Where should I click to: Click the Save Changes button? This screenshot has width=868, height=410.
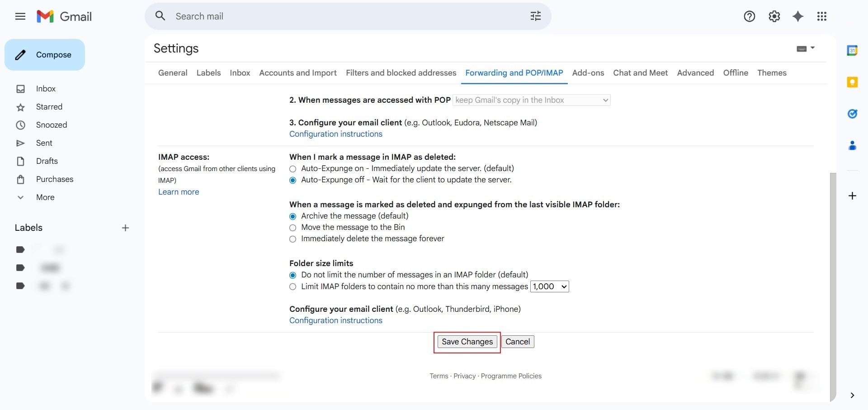click(x=467, y=342)
